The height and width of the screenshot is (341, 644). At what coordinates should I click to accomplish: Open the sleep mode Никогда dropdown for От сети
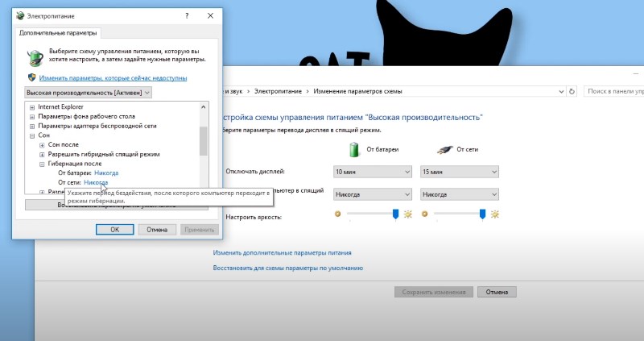tap(460, 194)
